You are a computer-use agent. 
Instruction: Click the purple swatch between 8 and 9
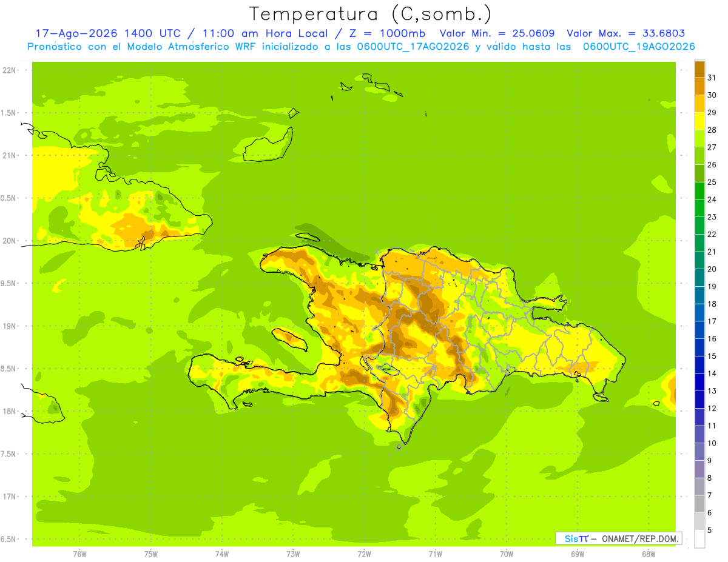699,469
